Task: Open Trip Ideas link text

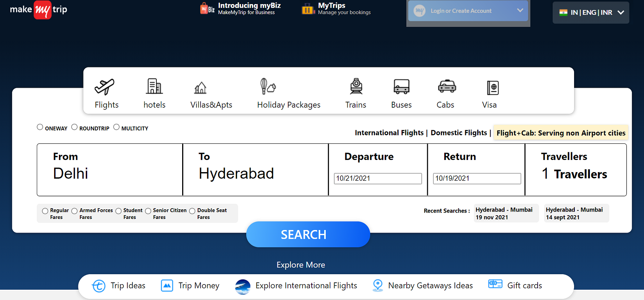Action: (x=128, y=286)
